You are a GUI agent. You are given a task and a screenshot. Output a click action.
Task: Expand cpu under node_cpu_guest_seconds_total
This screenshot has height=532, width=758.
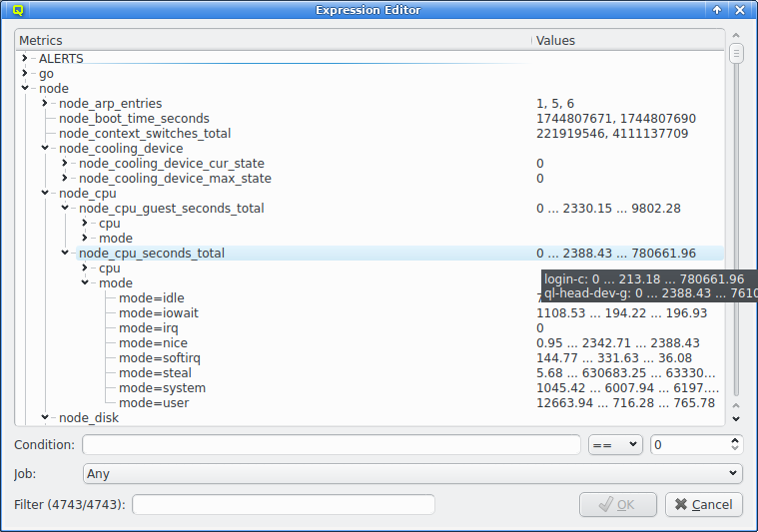[x=85, y=223]
